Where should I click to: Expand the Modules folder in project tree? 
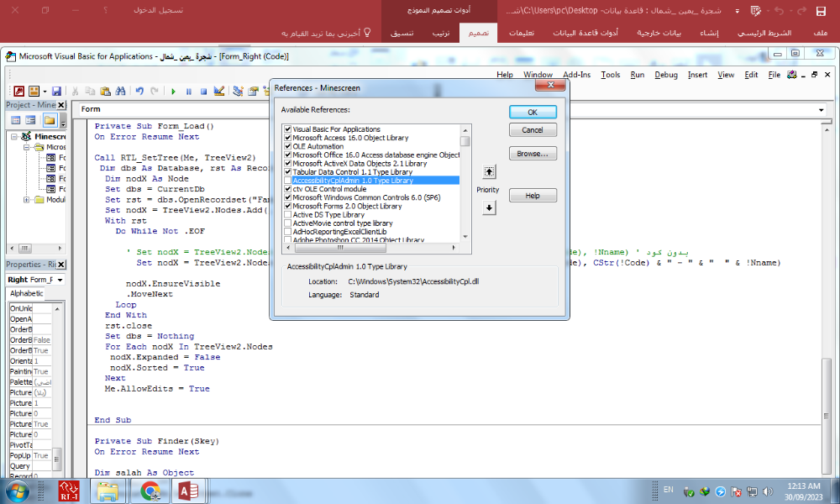pos(26,200)
